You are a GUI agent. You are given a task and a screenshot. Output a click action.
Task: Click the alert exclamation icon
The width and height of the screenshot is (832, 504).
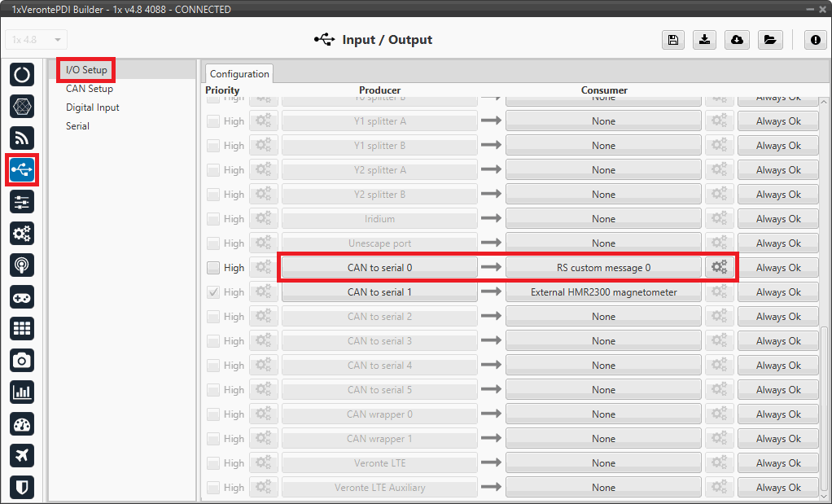pyautogui.click(x=816, y=40)
